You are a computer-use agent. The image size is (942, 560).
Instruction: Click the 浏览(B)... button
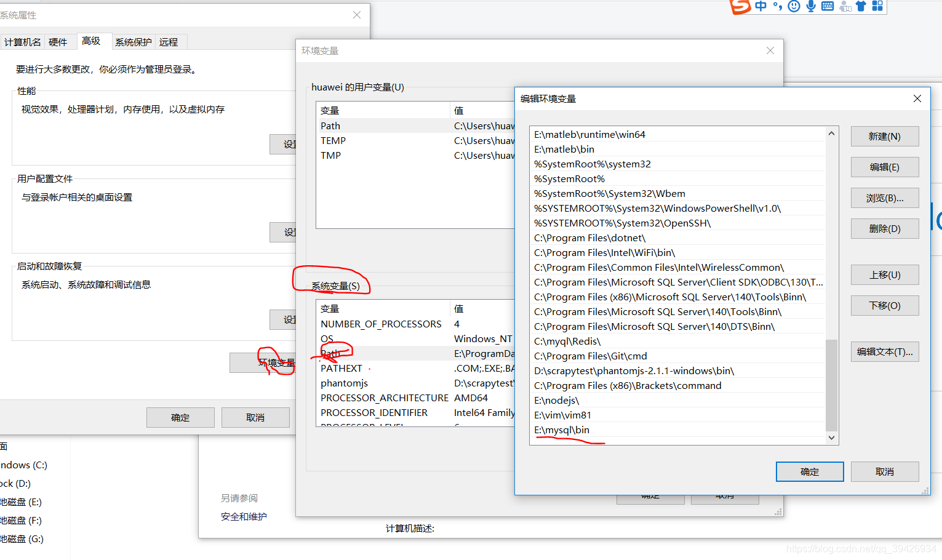click(885, 198)
